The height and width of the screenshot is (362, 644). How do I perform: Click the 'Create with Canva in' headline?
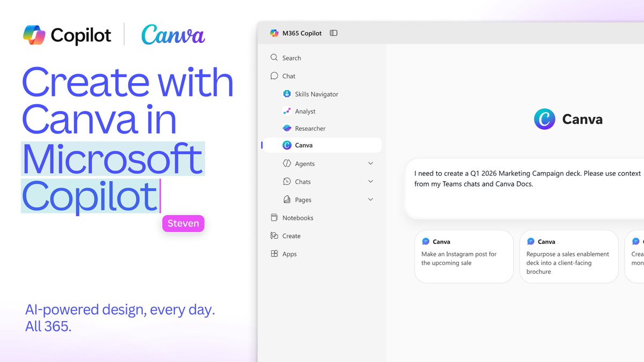click(x=128, y=101)
